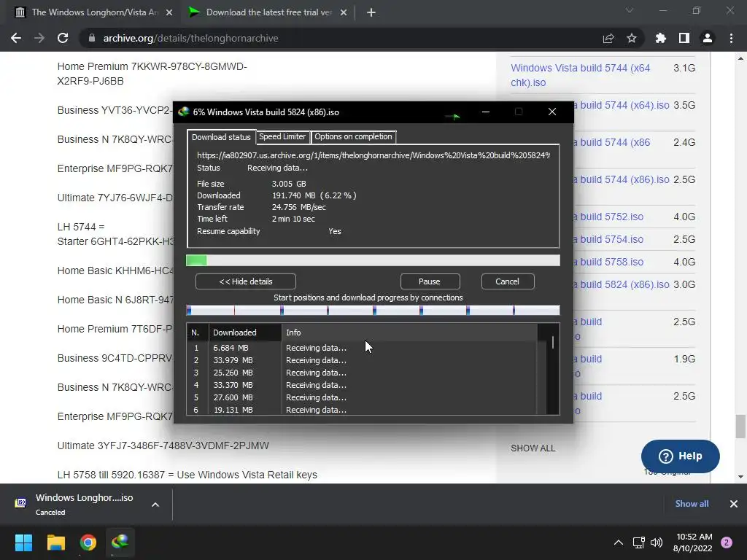747x560 pixels.
Task: Open the notification badge showing 2
Action: 727,542
